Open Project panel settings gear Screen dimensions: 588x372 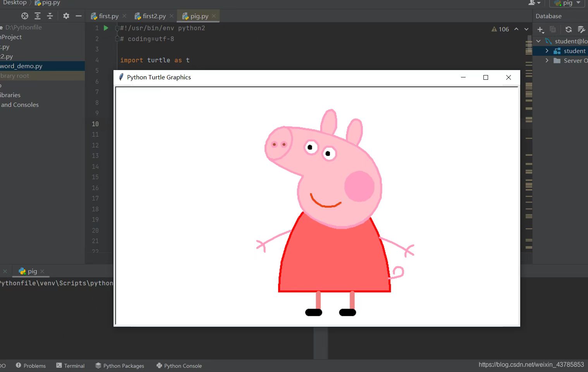tap(66, 16)
